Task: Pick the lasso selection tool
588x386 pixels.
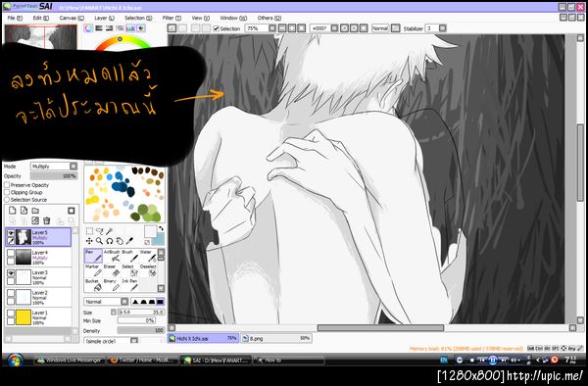Action: click(x=99, y=231)
